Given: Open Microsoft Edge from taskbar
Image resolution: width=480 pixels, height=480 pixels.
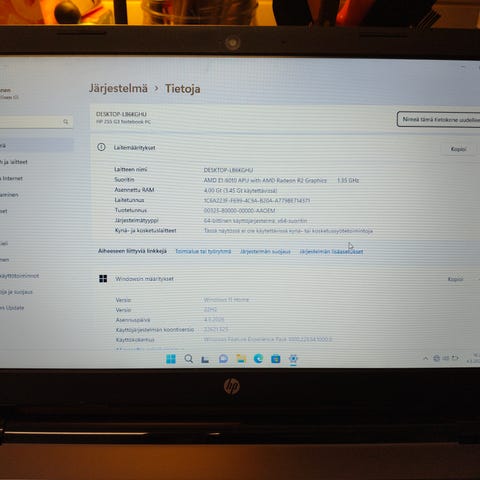Looking at the screenshot, I should (258, 359).
